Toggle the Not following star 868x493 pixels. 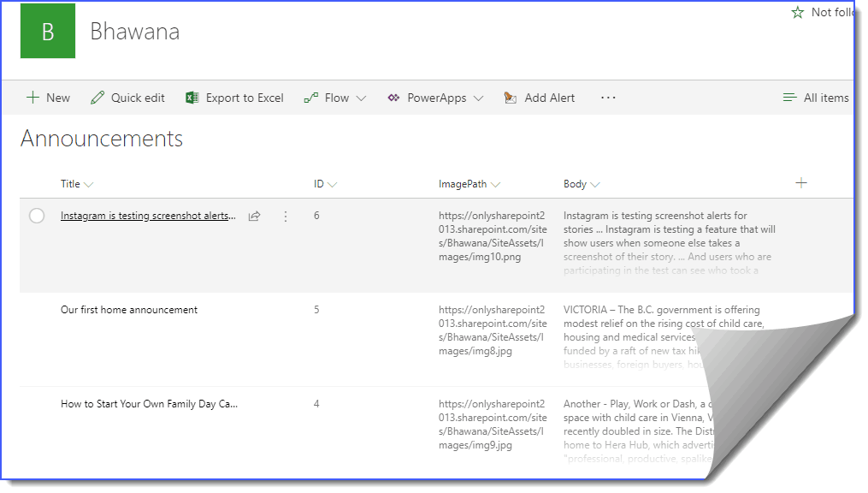(796, 12)
